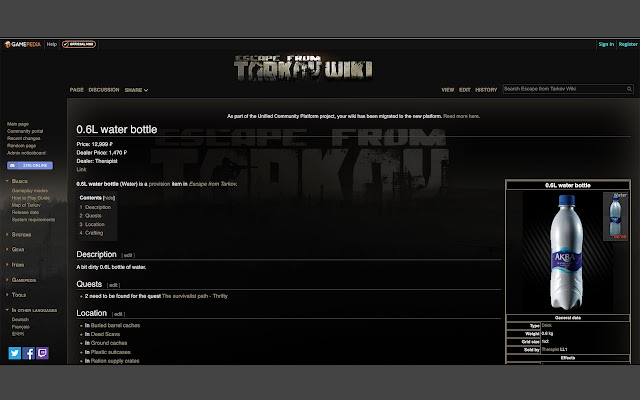Switch to Français language version

20,327
